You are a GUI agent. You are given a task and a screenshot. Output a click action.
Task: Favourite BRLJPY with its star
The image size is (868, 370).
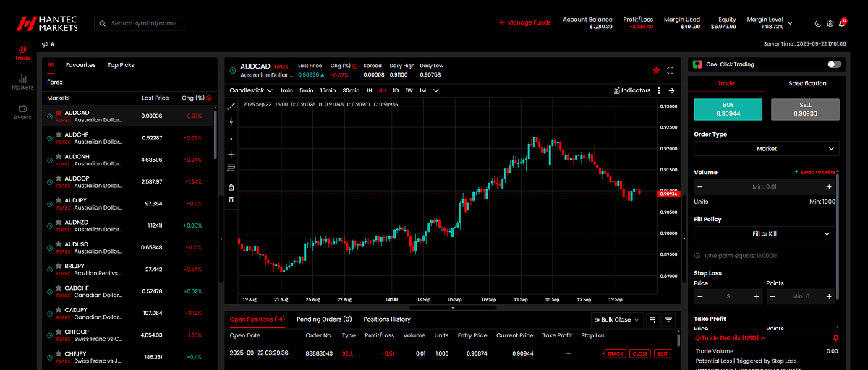(59, 266)
